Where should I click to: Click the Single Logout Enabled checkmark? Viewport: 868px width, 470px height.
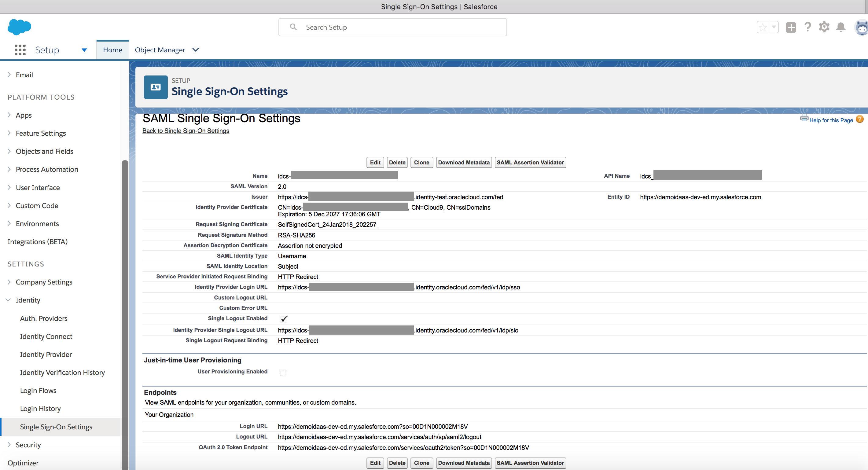[x=284, y=319]
